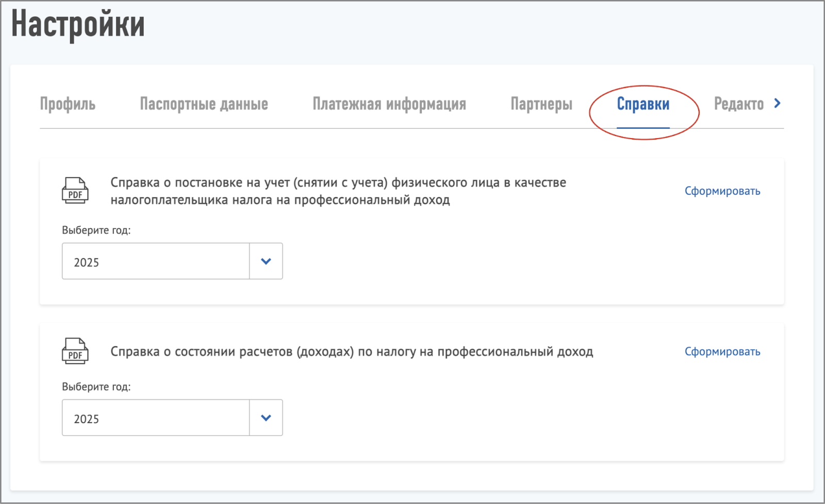Viewport: 825px width, 504px height.
Task: Click the Настройки page heading
Action: (78, 24)
